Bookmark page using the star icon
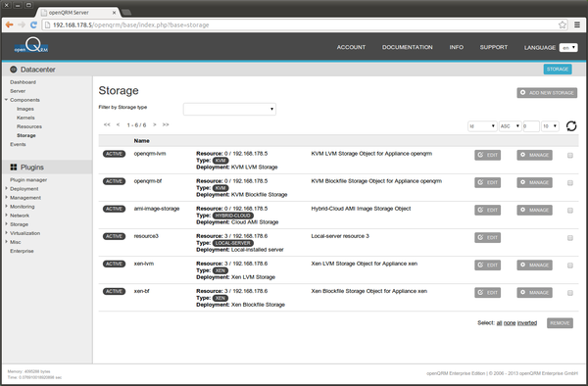The image size is (588, 386). click(x=563, y=24)
